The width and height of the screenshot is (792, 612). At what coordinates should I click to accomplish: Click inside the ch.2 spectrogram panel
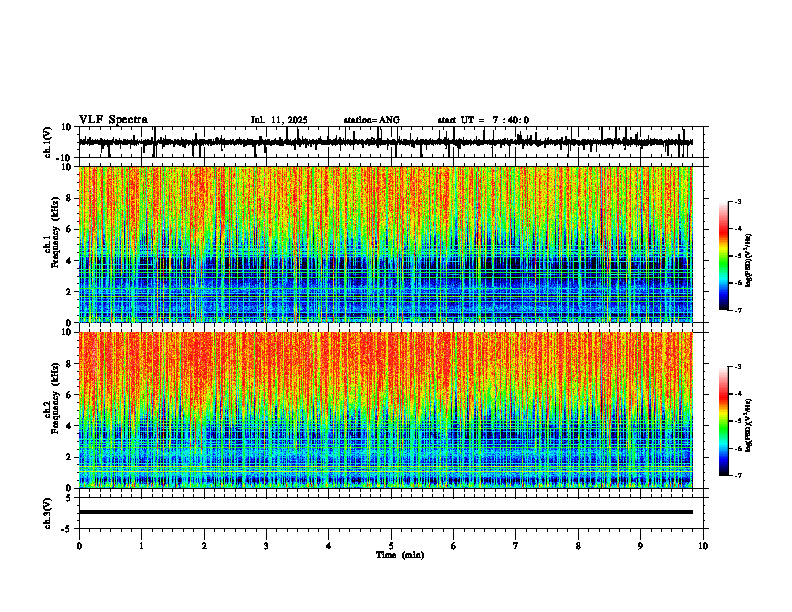(385, 410)
